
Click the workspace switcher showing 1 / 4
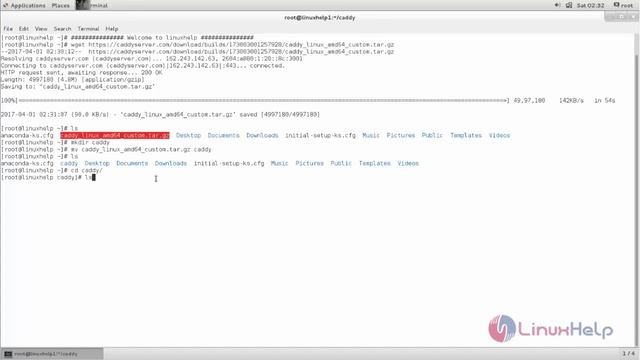point(629,353)
